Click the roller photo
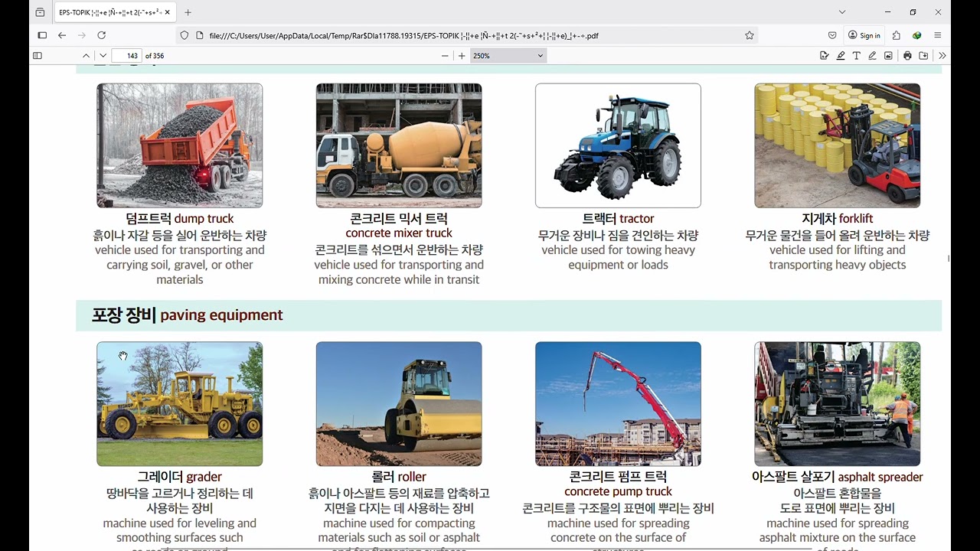The width and height of the screenshot is (980, 551). pos(399,404)
